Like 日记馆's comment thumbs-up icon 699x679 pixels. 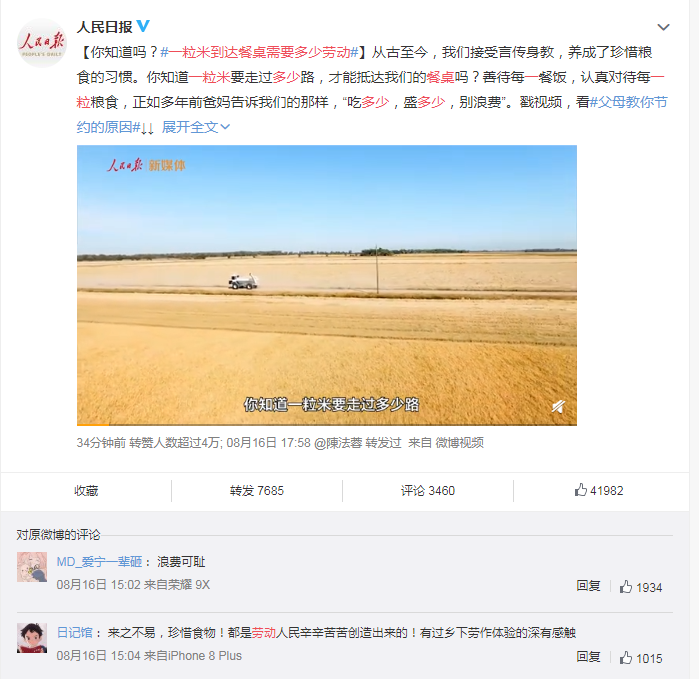pos(626,658)
